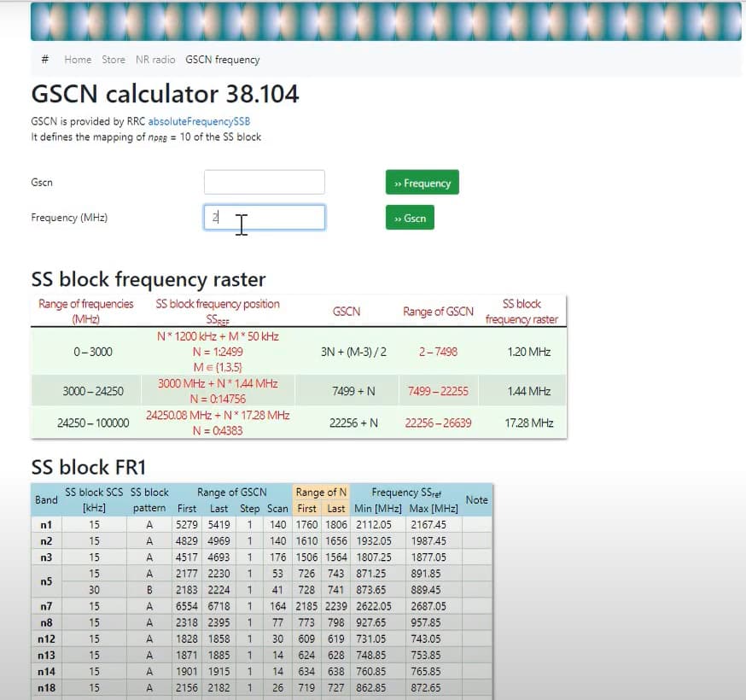Focus the Gscn input field
This screenshot has height=700, width=746.
(265, 183)
